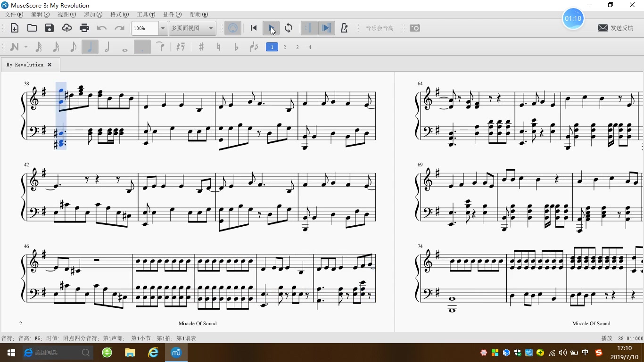Apply a natural accidental
The width and height of the screenshot is (644, 362).
click(219, 47)
